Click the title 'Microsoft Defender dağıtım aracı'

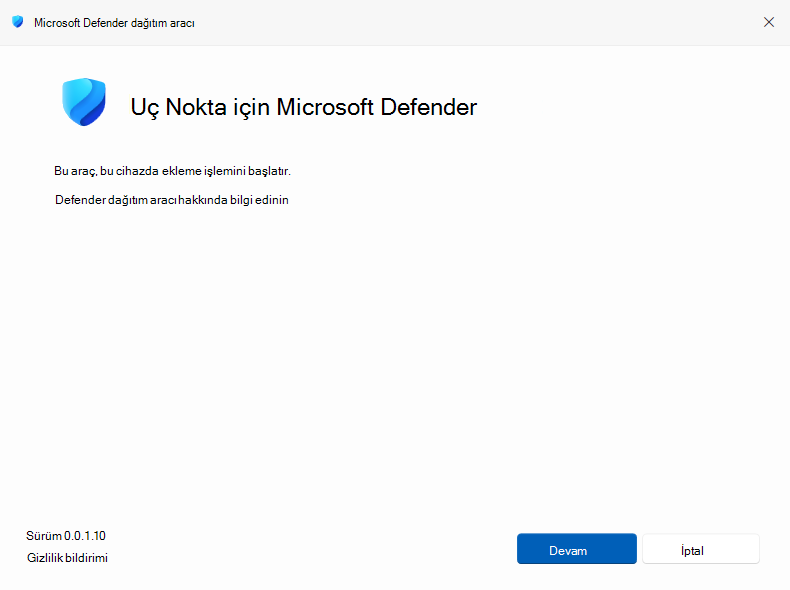pyautogui.click(x=114, y=23)
